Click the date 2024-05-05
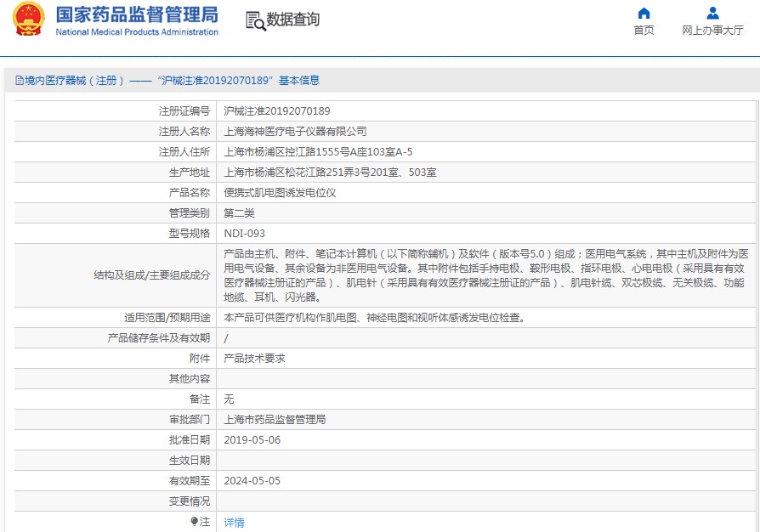This screenshot has height=532, width=760. pyautogui.click(x=252, y=481)
